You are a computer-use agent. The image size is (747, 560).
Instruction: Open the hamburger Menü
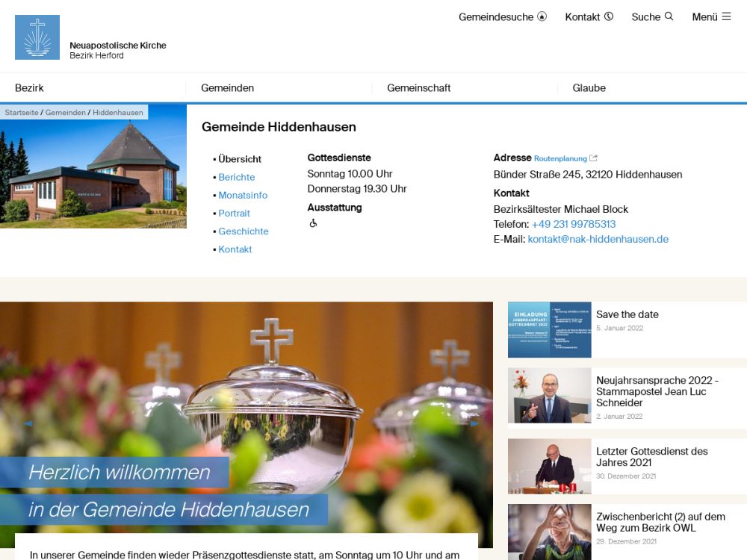coord(711,16)
